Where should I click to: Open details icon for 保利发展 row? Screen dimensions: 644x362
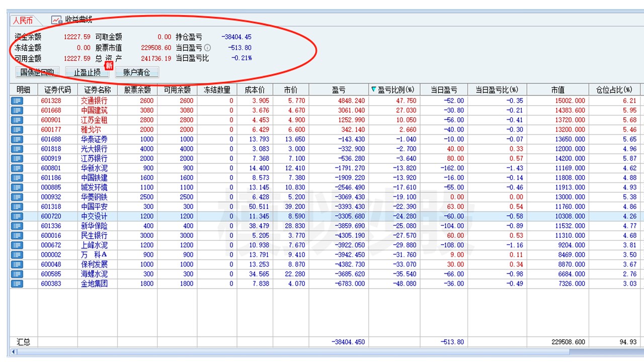coord(17,264)
